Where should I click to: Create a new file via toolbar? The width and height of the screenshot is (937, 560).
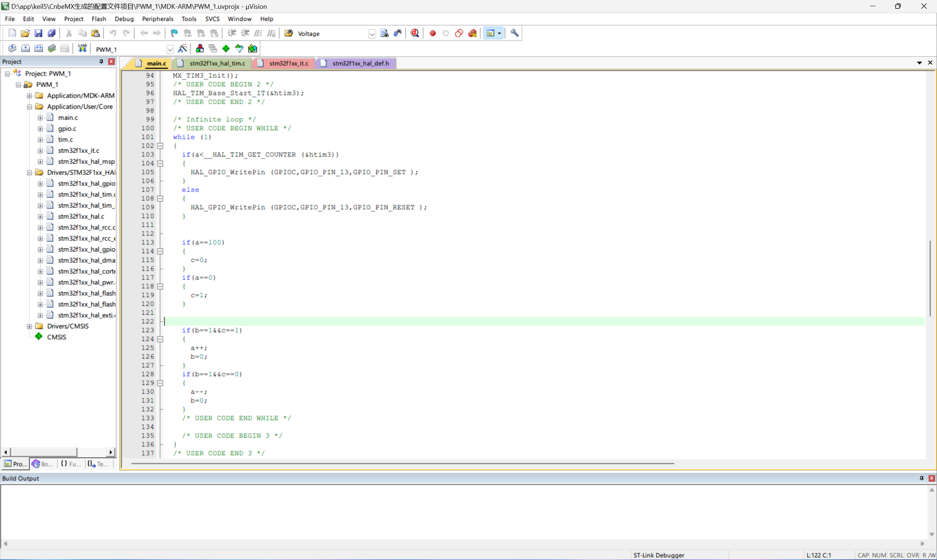12,33
